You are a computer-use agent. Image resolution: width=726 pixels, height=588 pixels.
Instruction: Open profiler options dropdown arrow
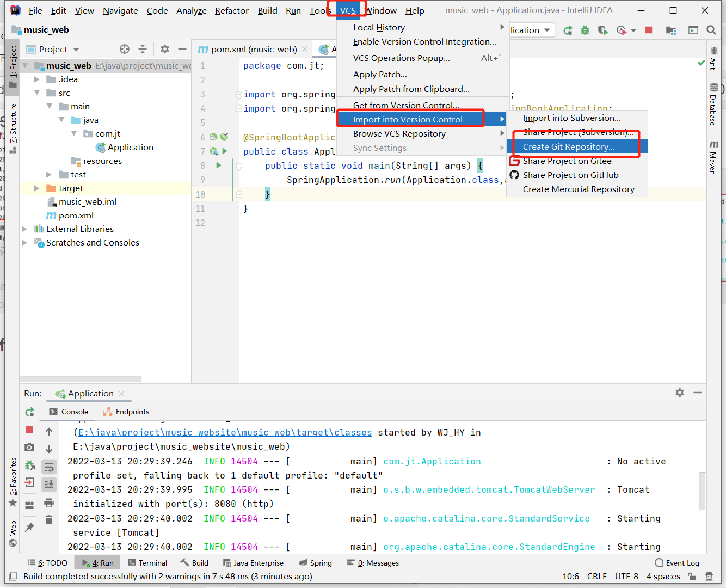(633, 30)
